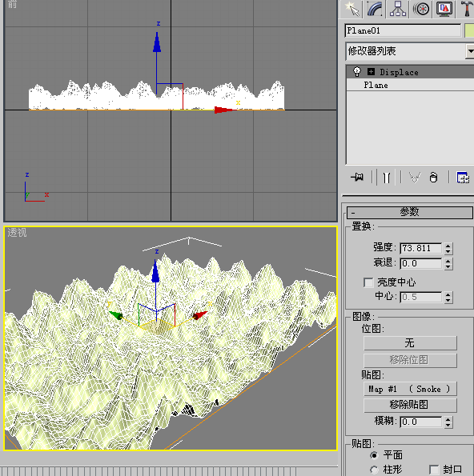Select the 平面 mapping radio button
Viewport: 474px width, 476px height.
(x=374, y=455)
